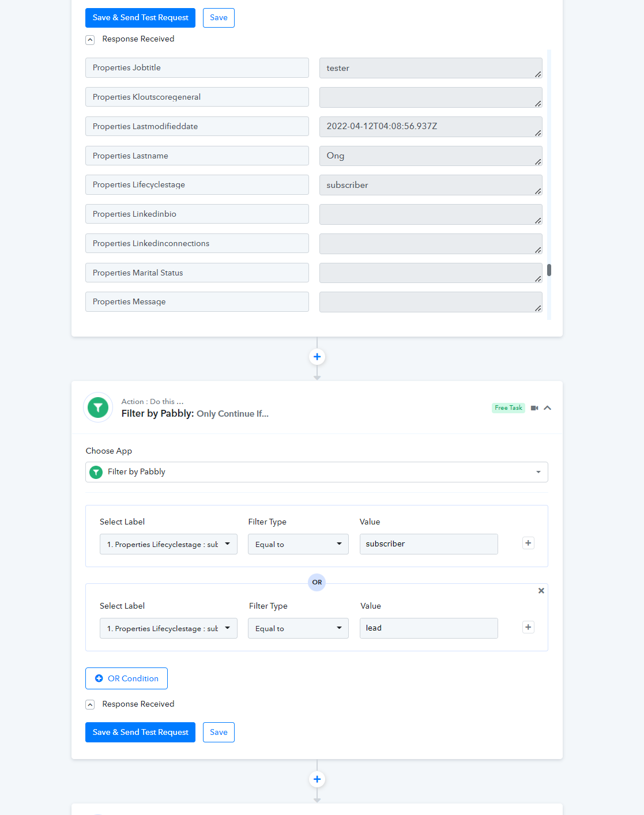Screen dimensions: 644x815
Task: Click the response panel scrollbar thumb
Action: (x=549, y=270)
